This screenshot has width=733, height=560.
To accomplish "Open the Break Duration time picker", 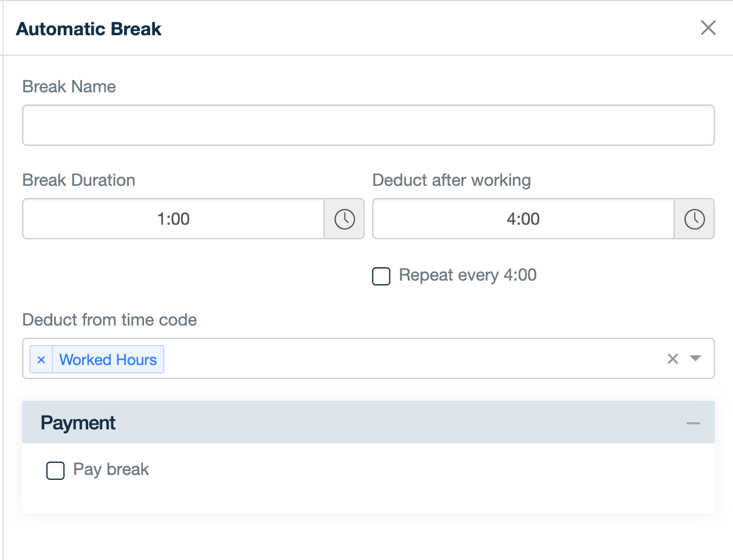I will coord(344,219).
